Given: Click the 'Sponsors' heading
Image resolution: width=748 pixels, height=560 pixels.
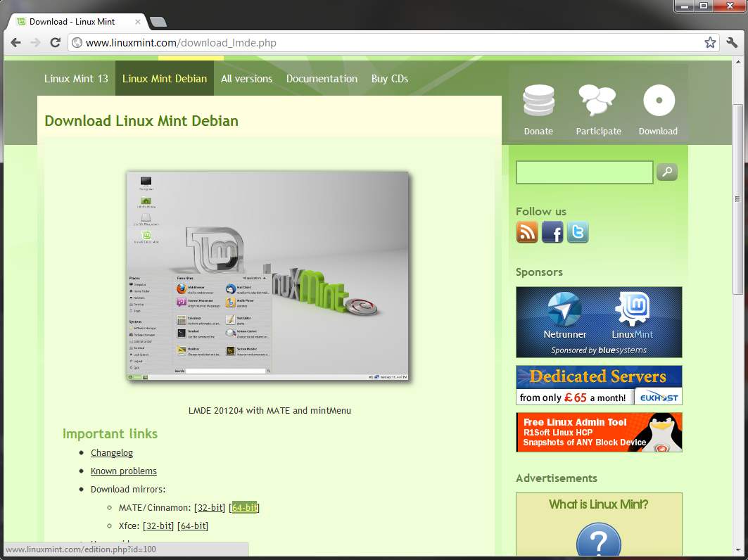Looking at the screenshot, I should (x=539, y=272).
